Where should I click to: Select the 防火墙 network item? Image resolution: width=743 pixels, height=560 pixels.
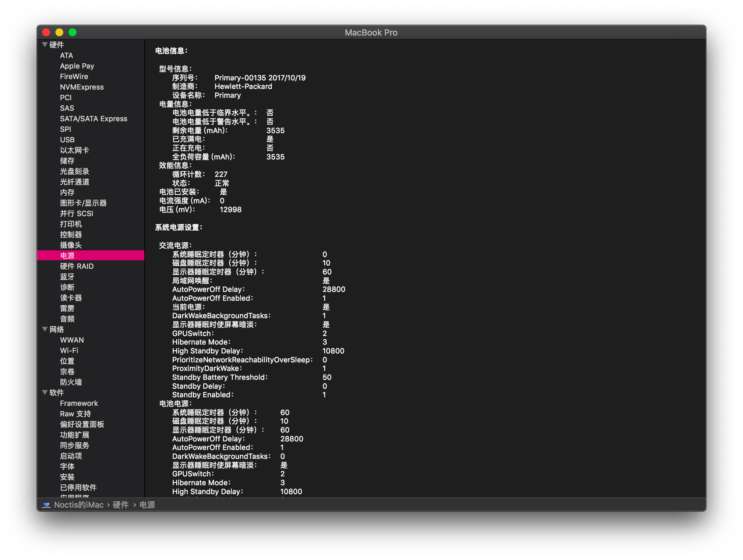(71, 382)
